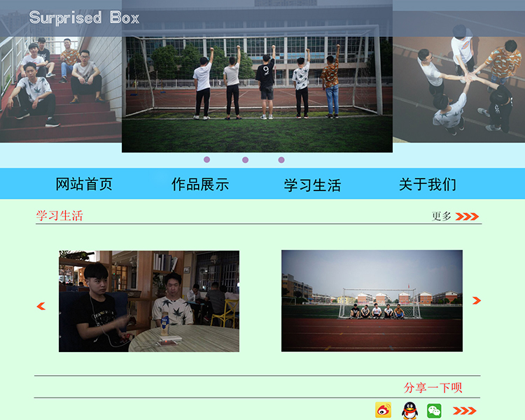Open the 网站首页 navigation item
The height and width of the screenshot is (420, 525).
tap(84, 184)
